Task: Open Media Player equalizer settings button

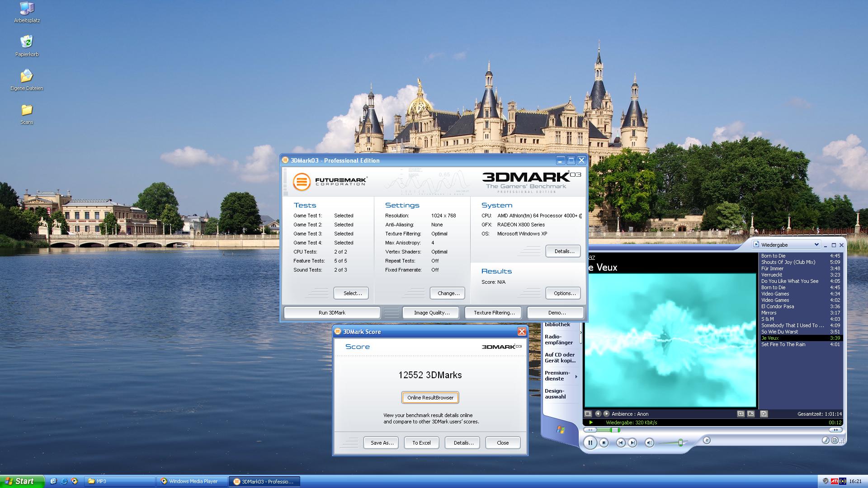Action: coord(707,440)
